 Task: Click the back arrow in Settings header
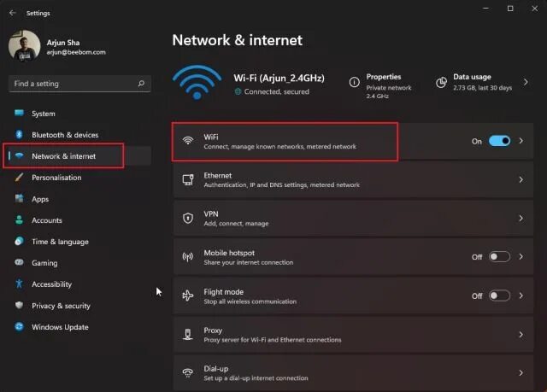click(x=12, y=13)
